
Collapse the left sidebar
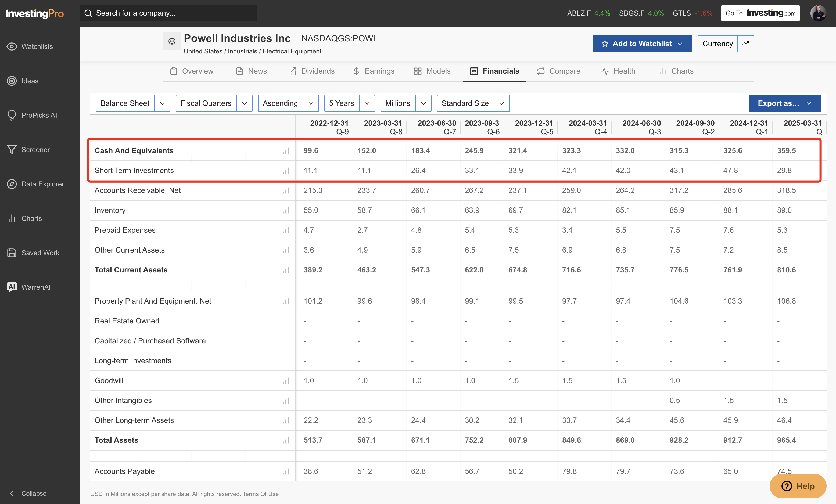pyautogui.click(x=28, y=494)
